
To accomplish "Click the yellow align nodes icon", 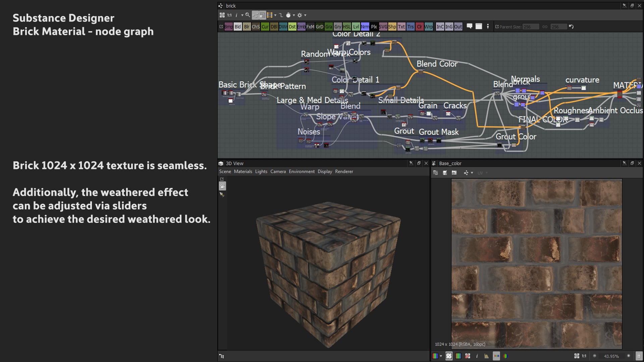I will tap(269, 15).
